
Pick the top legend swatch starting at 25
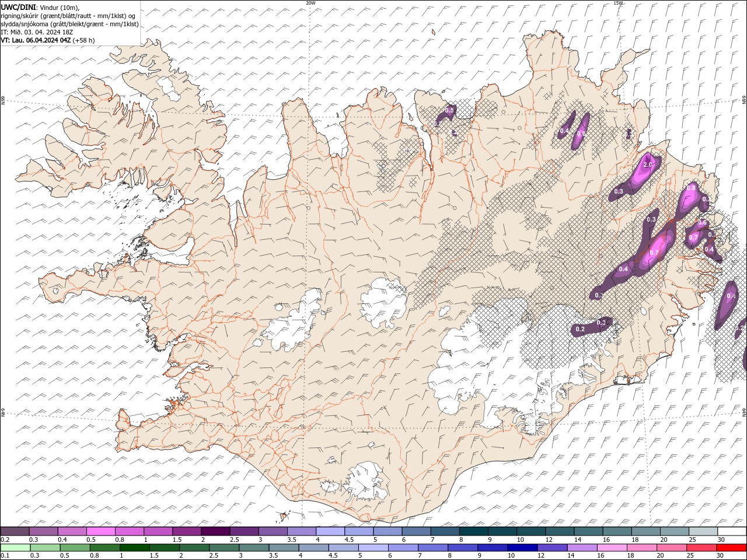pyautogui.click(x=703, y=531)
